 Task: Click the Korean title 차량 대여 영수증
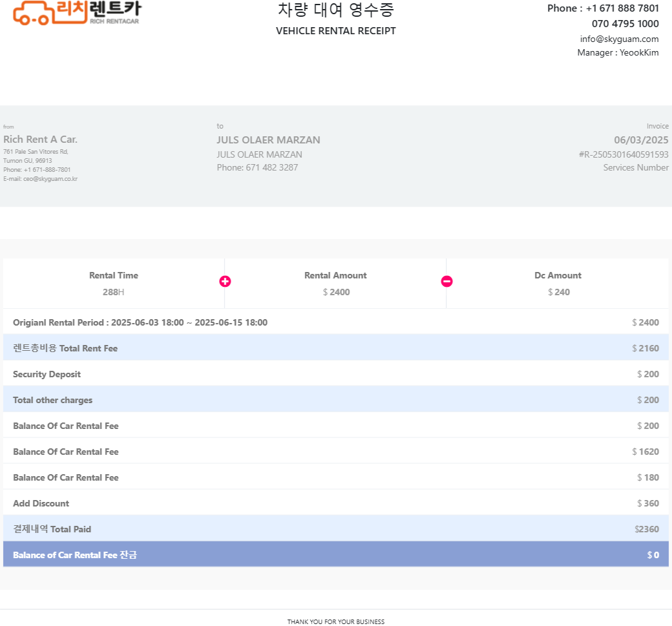(x=336, y=10)
